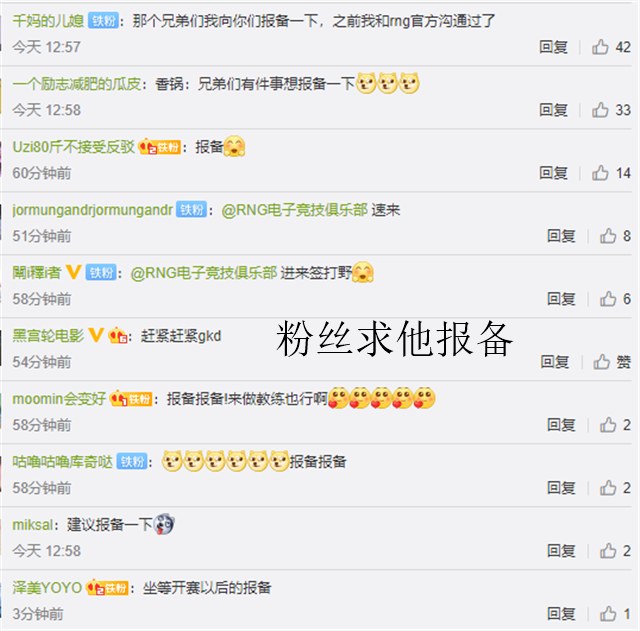Like jormungandrjormungandr's comment
Image resolution: width=640 pixels, height=631 pixels.
point(608,236)
